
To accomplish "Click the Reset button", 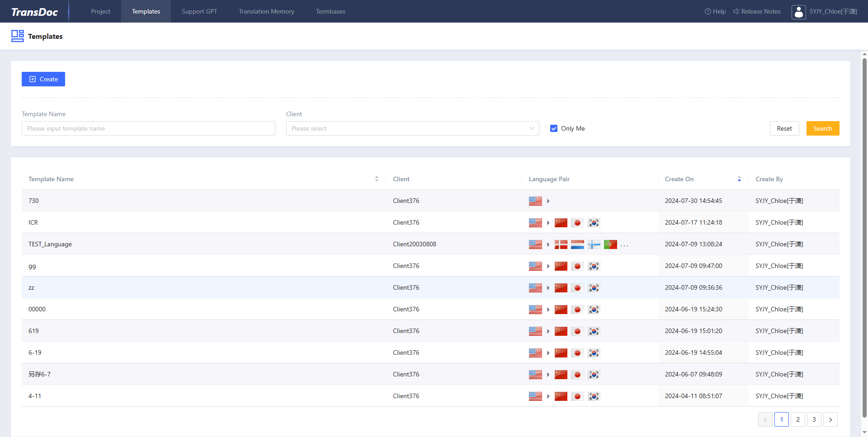I will (x=784, y=128).
